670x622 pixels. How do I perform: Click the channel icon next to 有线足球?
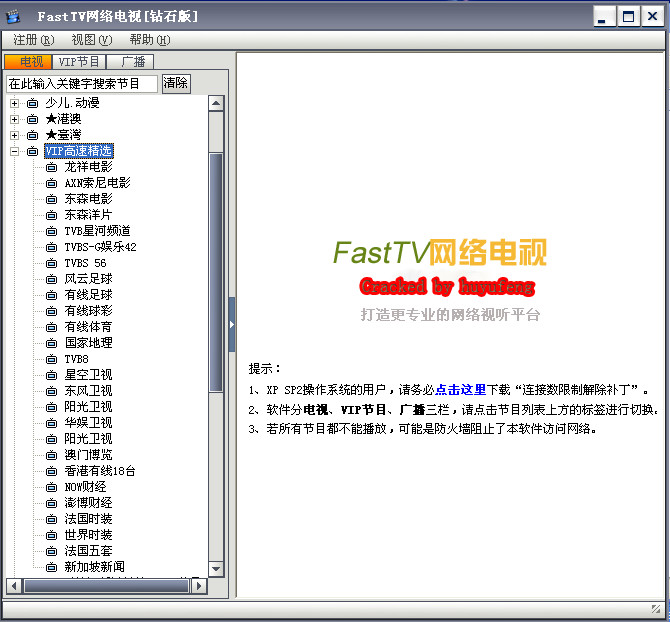coord(51,295)
